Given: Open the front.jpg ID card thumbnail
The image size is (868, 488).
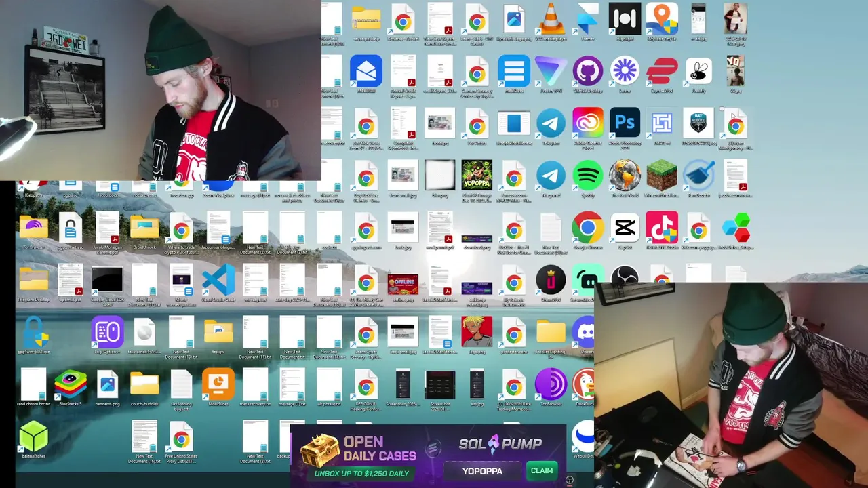Looking at the screenshot, I should pos(440,124).
